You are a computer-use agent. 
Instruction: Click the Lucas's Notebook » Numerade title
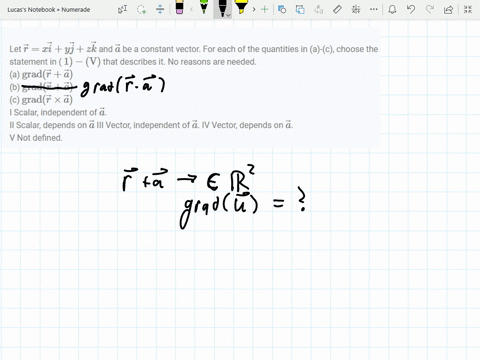[x=49, y=10]
